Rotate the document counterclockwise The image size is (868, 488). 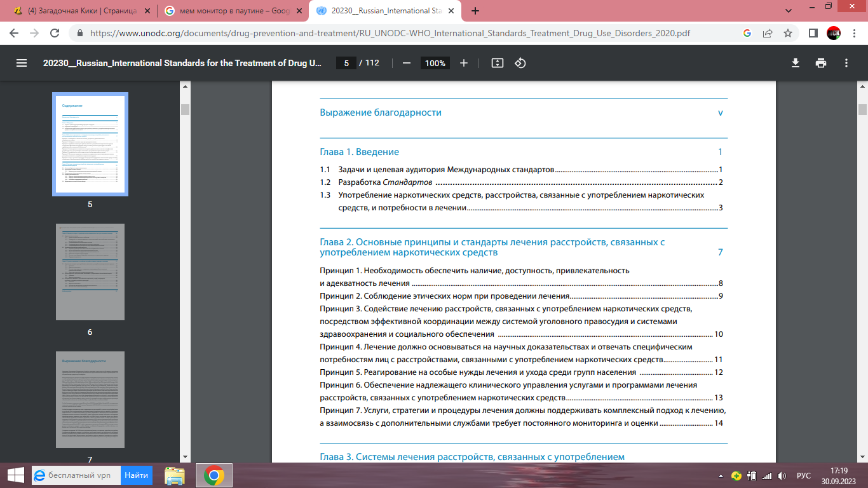(x=520, y=63)
